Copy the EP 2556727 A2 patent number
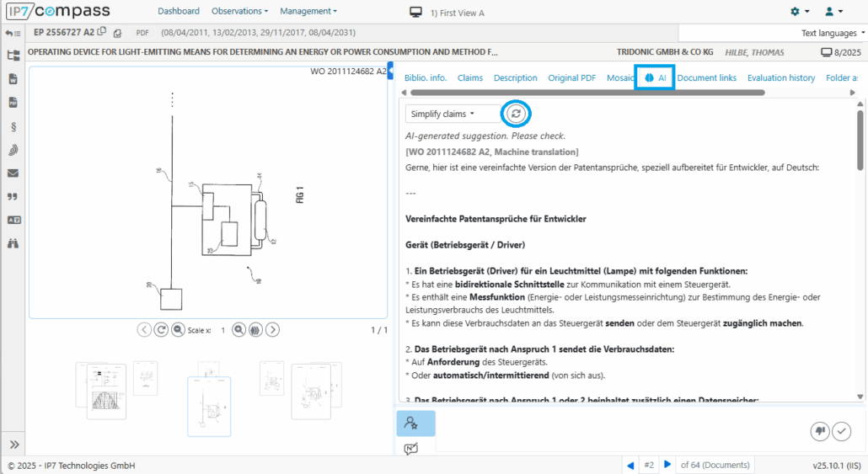Image resolution: width=868 pixels, height=474 pixels. tap(102, 32)
